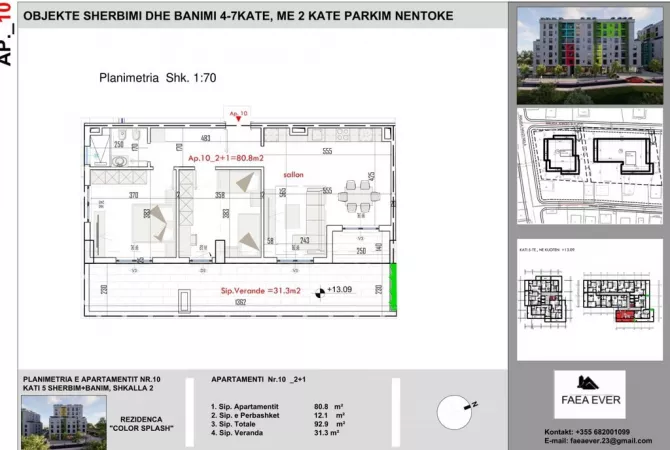Click the bathroom washbasin symbol
Screen dimensions: 670x450
click(x=120, y=159)
